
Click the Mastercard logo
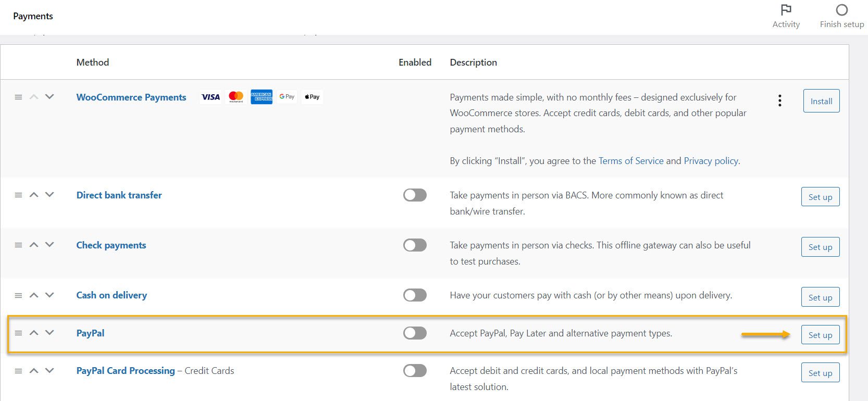[236, 97]
